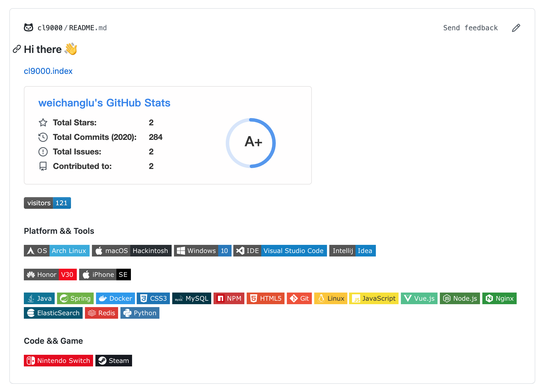The width and height of the screenshot is (544, 392).
Task: Open the cl9000.index link
Action: [x=48, y=71]
